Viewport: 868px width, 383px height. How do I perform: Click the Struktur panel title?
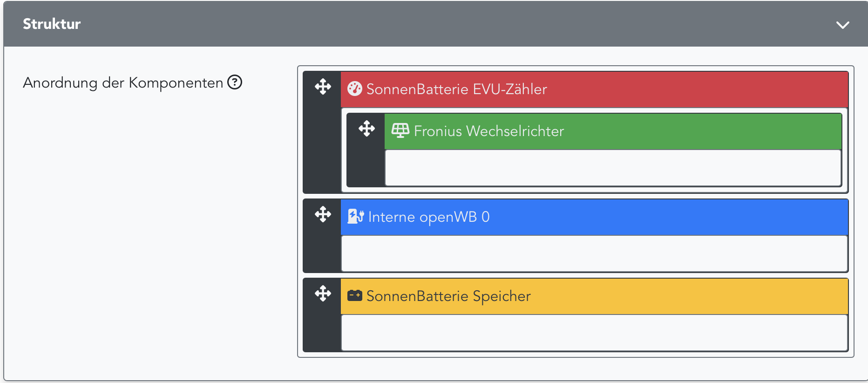coord(52,24)
